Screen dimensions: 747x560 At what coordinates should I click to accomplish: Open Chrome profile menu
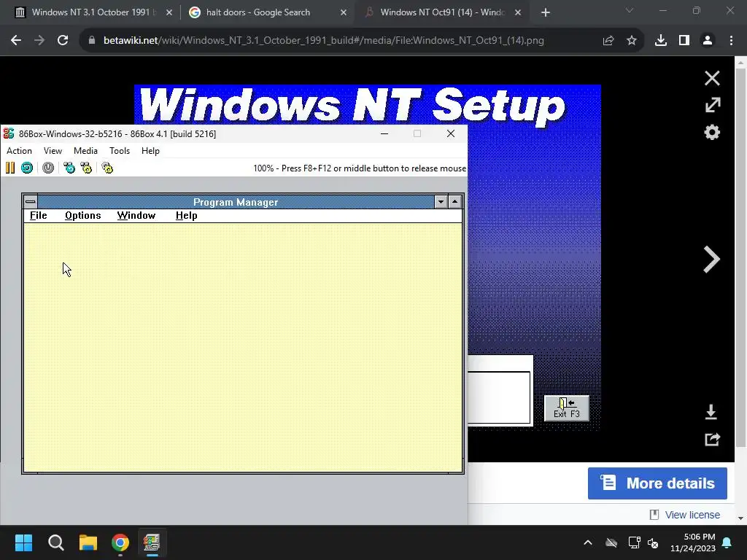[x=708, y=41]
